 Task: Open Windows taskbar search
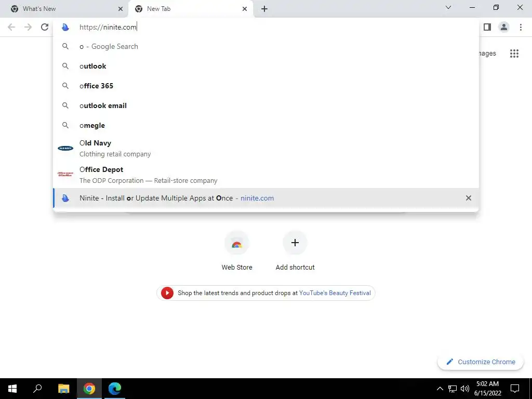[x=37, y=389]
